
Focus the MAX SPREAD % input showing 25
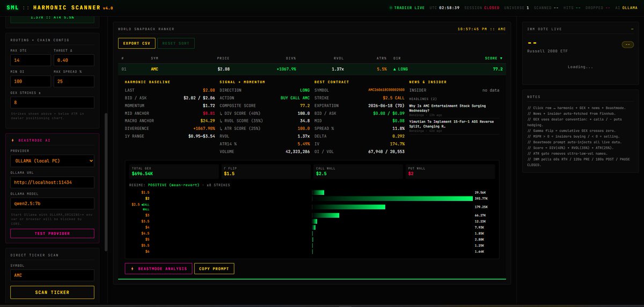pos(74,82)
